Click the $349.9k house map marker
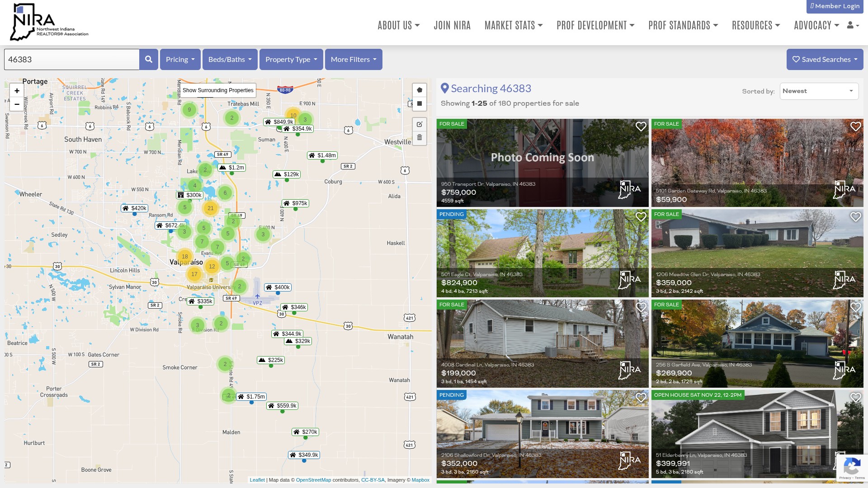 pyautogui.click(x=304, y=455)
